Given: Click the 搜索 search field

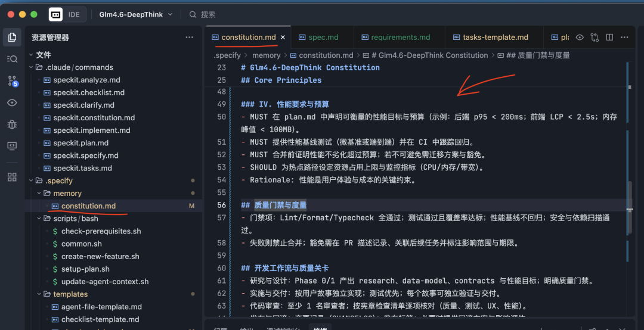Looking at the screenshot, I should tap(208, 14).
